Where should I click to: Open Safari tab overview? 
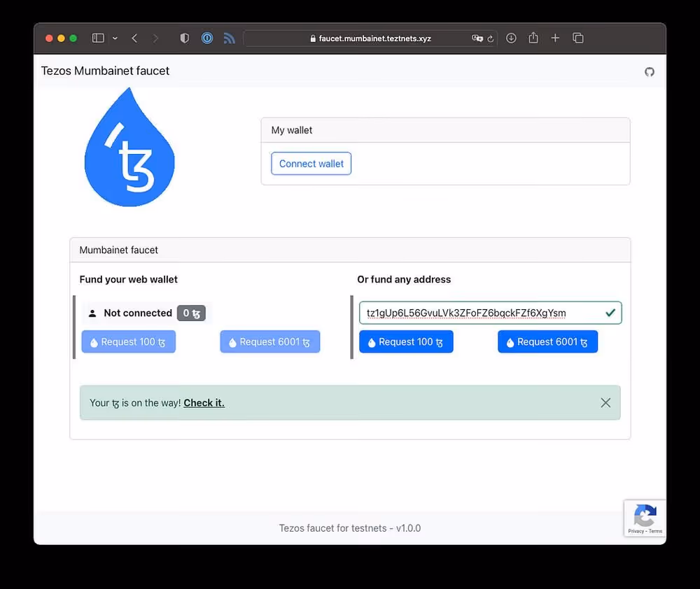(x=578, y=38)
